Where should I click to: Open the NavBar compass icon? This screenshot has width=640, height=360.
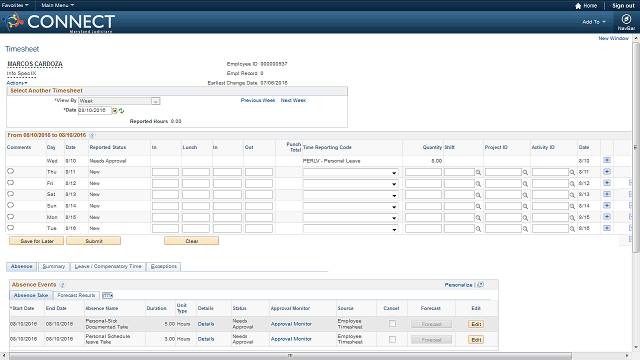click(626, 19)
